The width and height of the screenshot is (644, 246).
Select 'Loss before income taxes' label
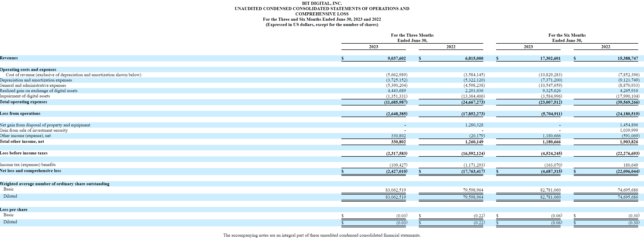(x=24, y=153)
